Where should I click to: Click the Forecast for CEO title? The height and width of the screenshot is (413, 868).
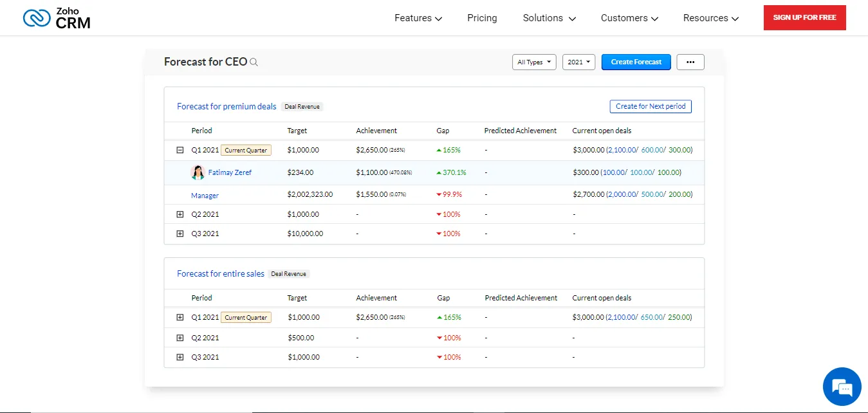pyautogui.click(x=205, y=62)
